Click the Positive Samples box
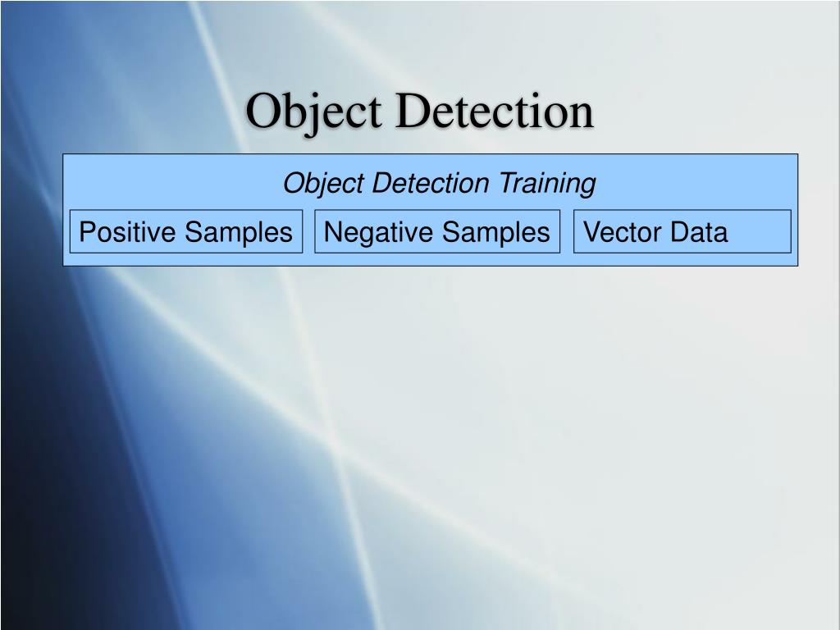The width and height of the screenshot is (840, 630). [x=185, y=232]
